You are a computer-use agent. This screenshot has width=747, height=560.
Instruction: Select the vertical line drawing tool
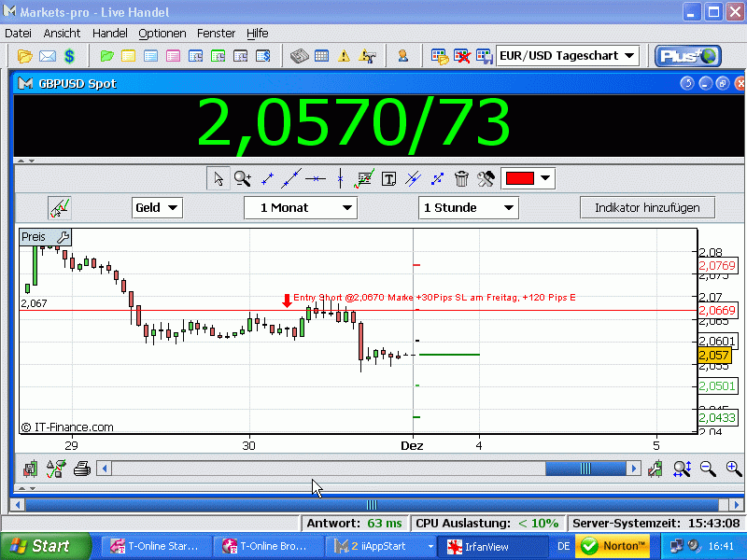tap(340, 178)
